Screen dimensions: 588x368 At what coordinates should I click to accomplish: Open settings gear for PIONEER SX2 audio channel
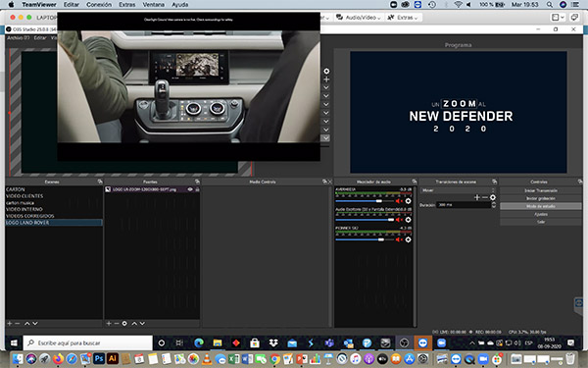pos(408,239)
